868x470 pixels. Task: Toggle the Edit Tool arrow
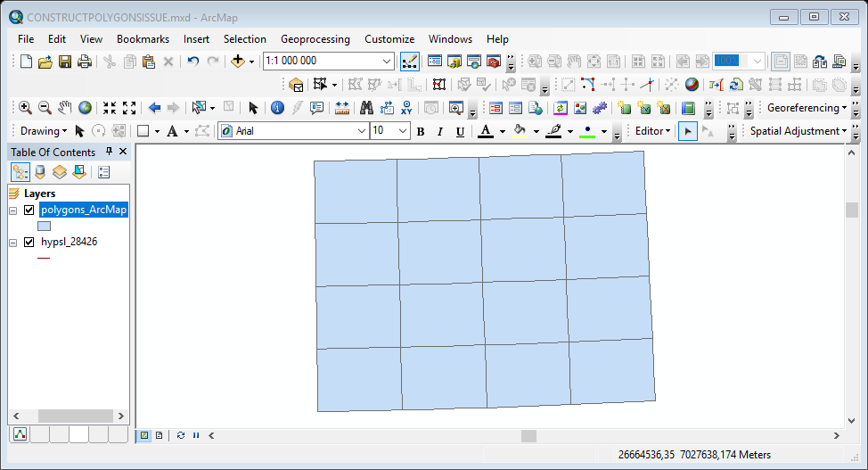coord(687,131)
